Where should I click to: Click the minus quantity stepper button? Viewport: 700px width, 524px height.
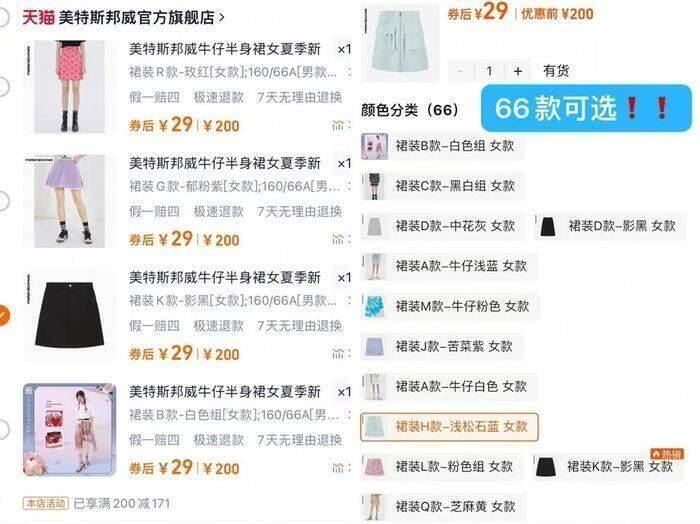460,71
